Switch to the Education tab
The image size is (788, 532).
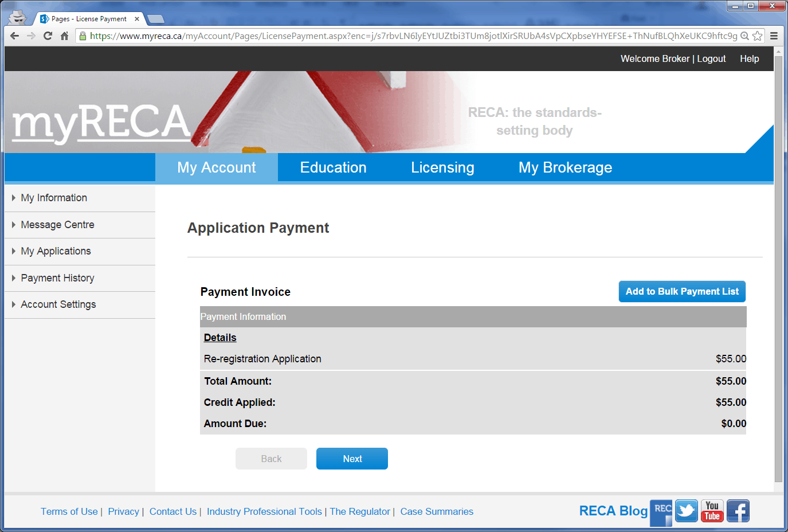333,167
